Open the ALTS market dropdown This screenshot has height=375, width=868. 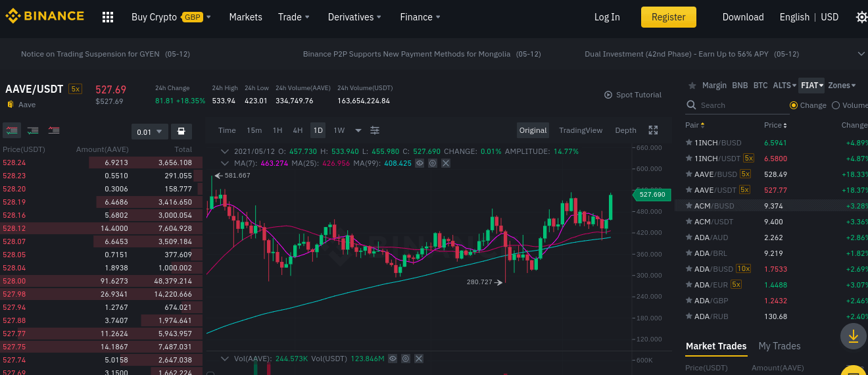[x=785, y=86]
